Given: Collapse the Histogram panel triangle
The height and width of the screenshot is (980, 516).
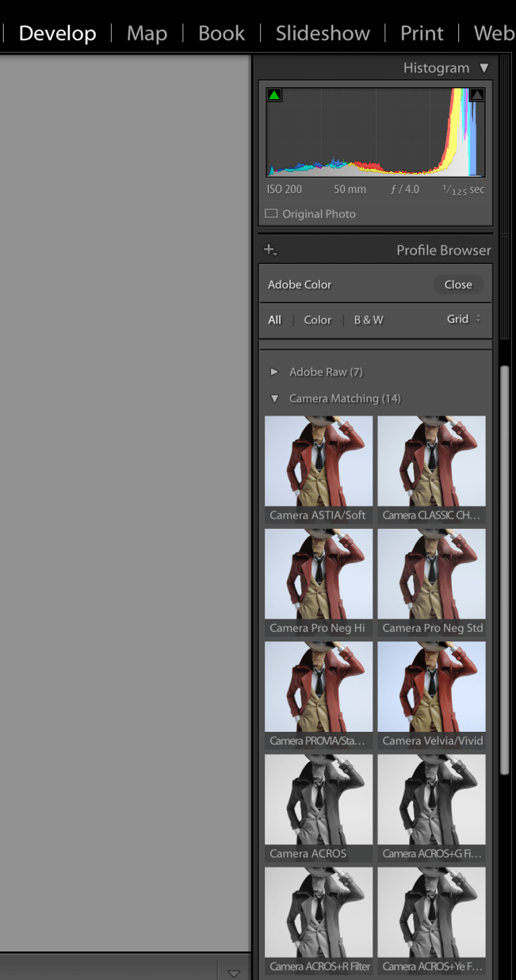Looking at the screenshot, I should (484, 68).
